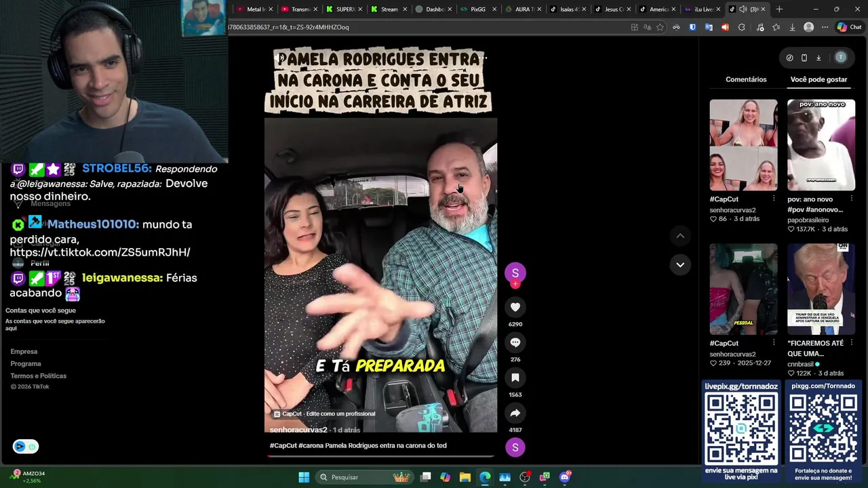Open the Bitwarden shield extension icon

click(692, 27)
